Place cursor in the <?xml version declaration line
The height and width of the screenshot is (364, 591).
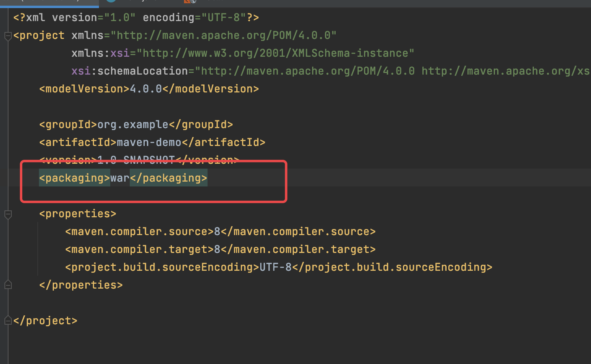[x=136, y=18]
